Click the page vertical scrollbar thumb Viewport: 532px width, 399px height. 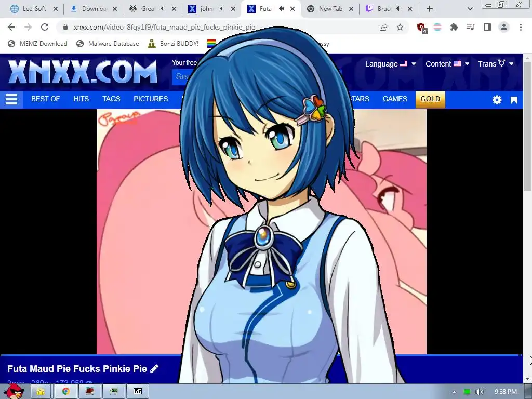(x=528, y=126)
